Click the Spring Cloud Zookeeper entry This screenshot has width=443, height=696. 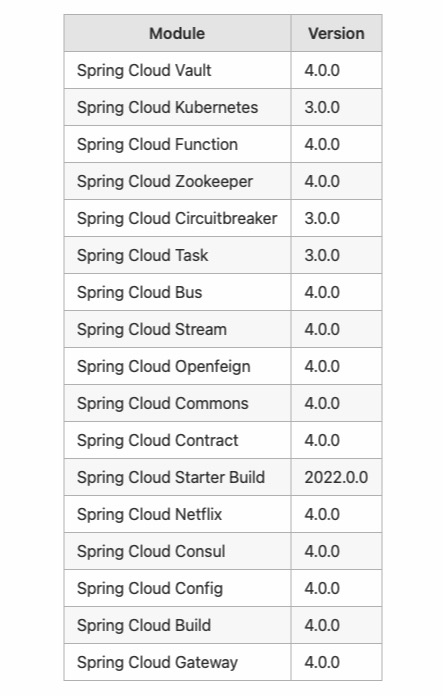(178, 181)
